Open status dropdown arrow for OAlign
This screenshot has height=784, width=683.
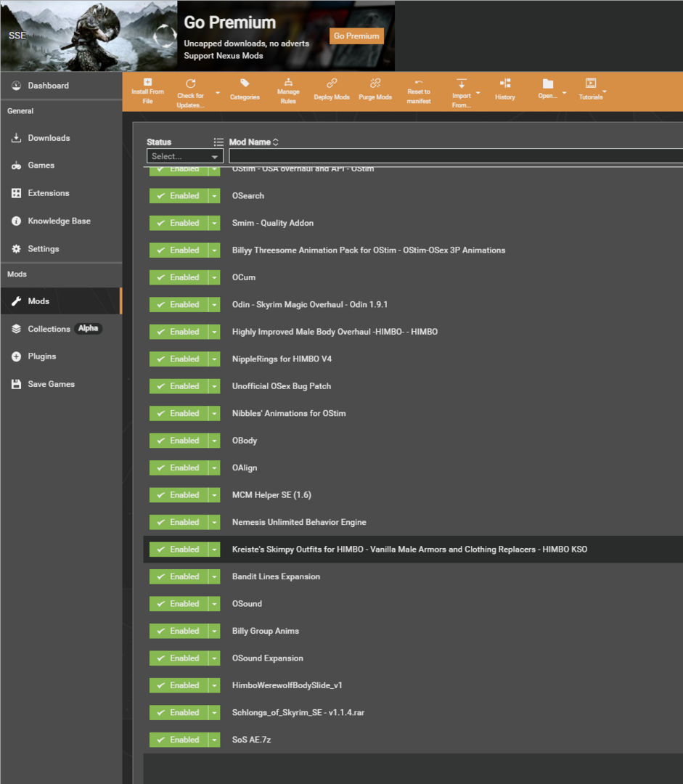point(214,468)
